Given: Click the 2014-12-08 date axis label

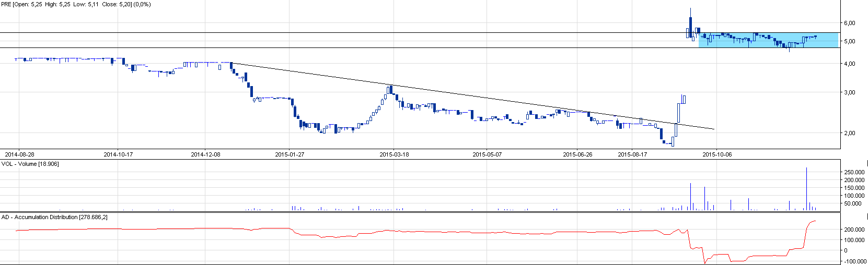Looking at the screenshot, I should point(205,154).
